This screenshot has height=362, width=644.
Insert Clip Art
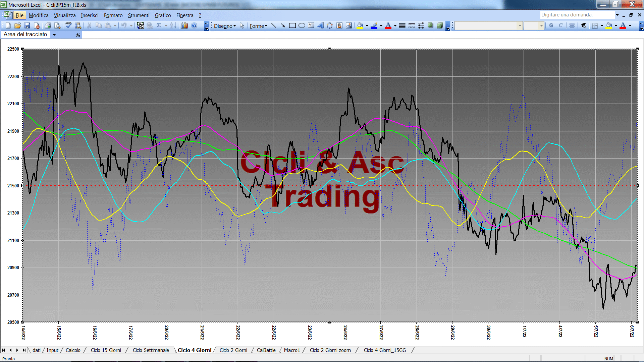pyautogui.click(x=339, y=26)
